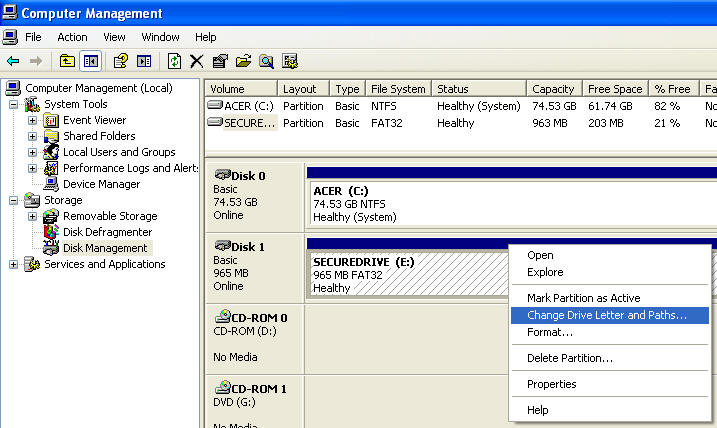
Task: Click the Disk Defragmenter tree icon
Action: coord(51,232)
